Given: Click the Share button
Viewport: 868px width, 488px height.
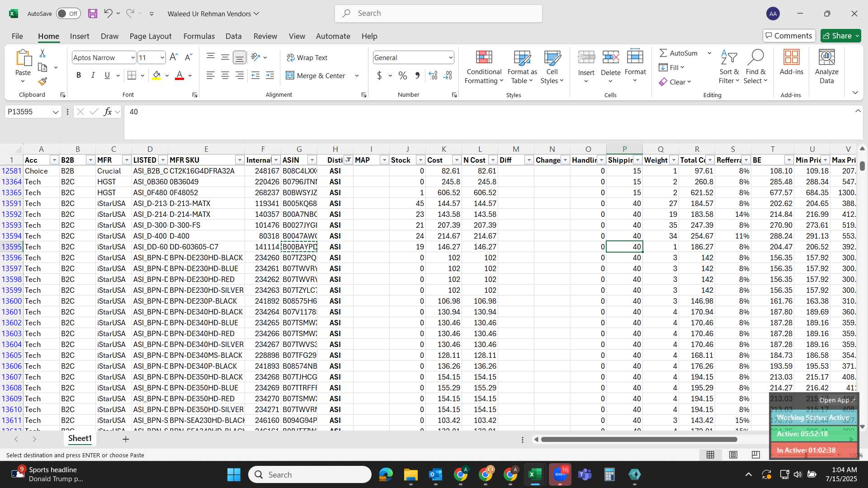Looking at the screenshot, I should point(840,36).
